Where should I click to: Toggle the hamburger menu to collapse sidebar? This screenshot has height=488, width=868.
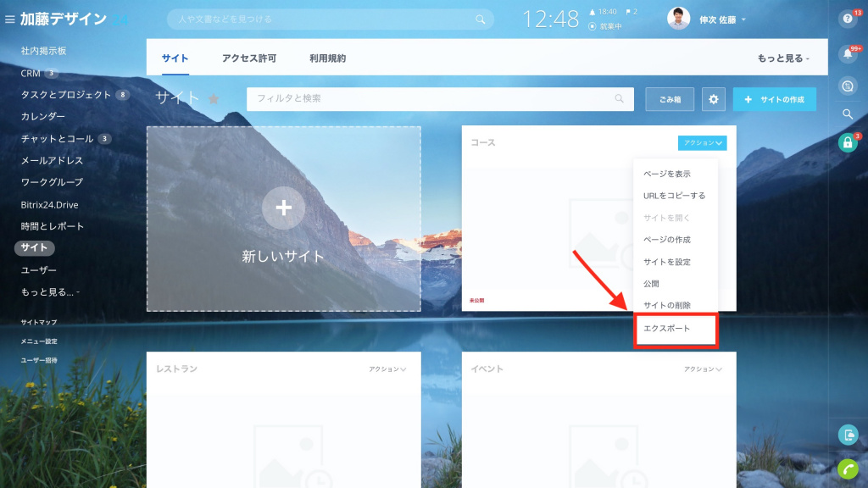pyautogui.click(x=10, y=19)
